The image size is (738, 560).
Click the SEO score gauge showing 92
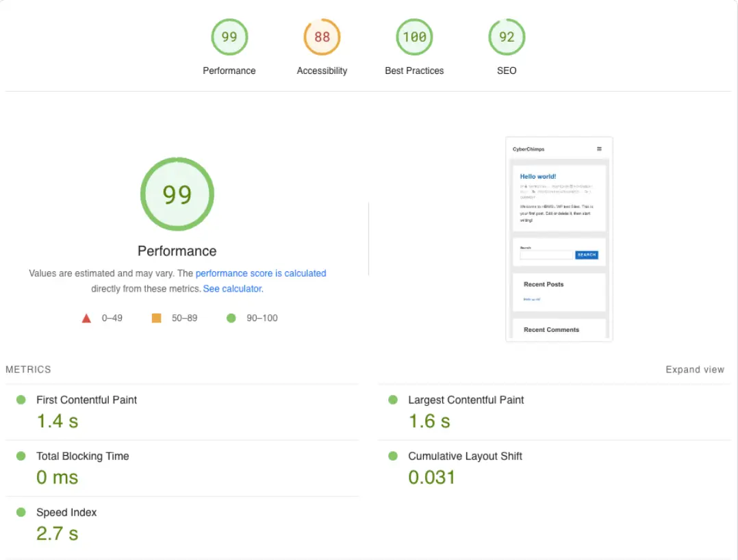coord(507,37)
